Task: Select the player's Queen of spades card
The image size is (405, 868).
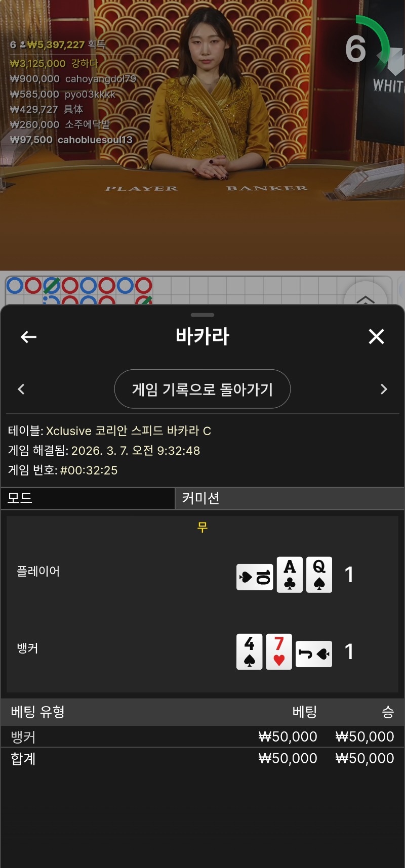Action: click(x=319, y=575)
